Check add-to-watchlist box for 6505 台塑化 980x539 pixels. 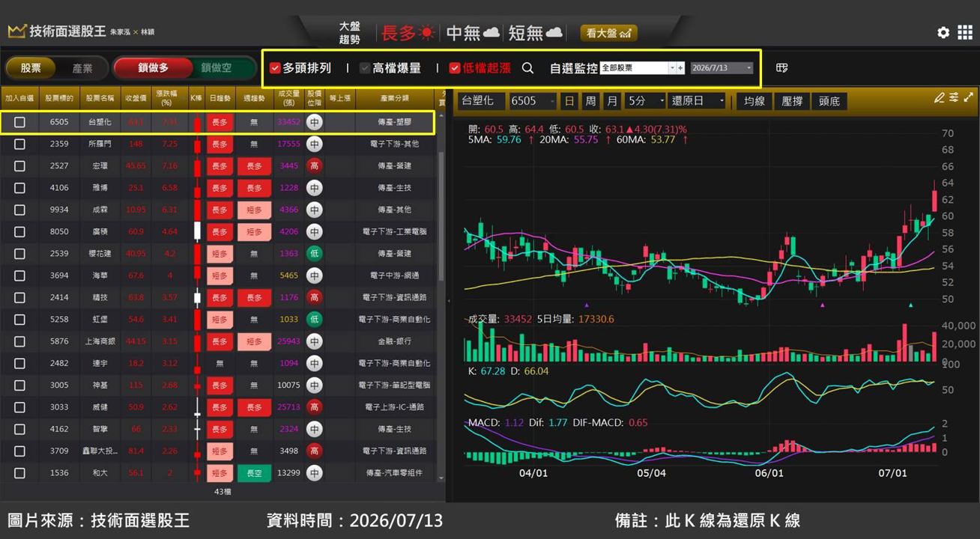coord(19,122)
